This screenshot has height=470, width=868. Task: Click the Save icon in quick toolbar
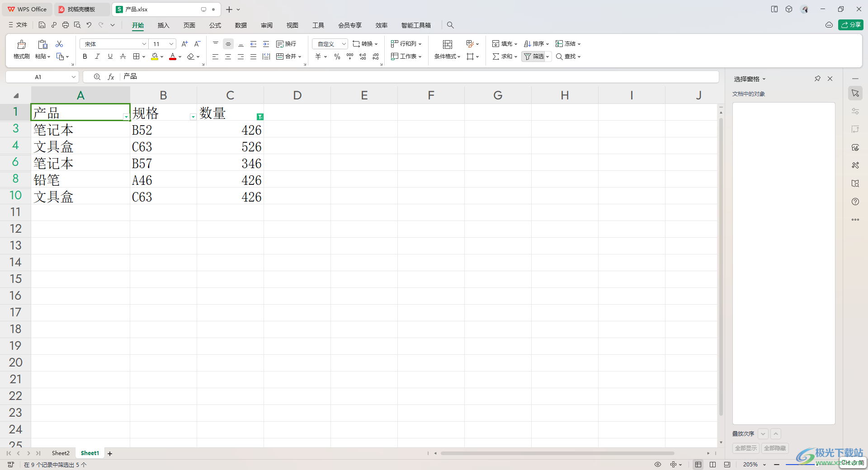point(42,25)
